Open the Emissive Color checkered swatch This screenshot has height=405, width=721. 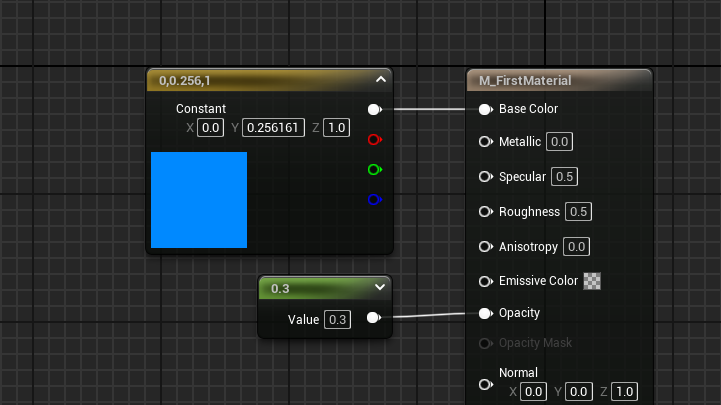(592, 281)
